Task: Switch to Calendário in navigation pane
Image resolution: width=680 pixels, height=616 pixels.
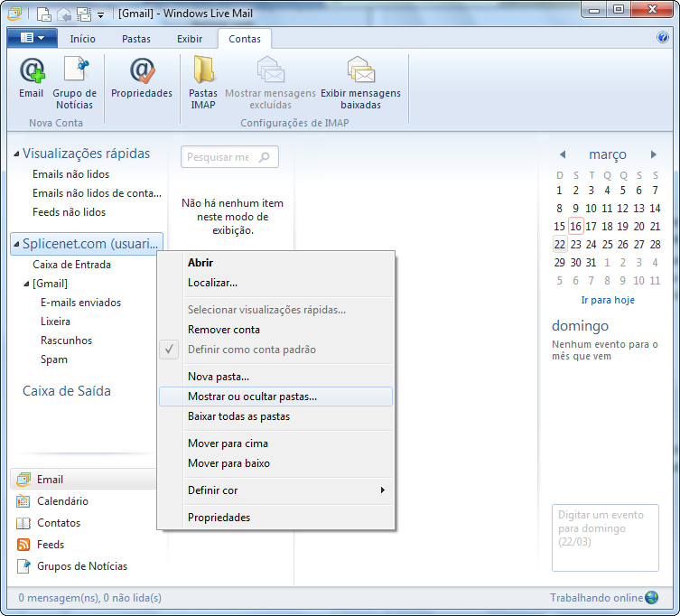Action: pos(62,501)
